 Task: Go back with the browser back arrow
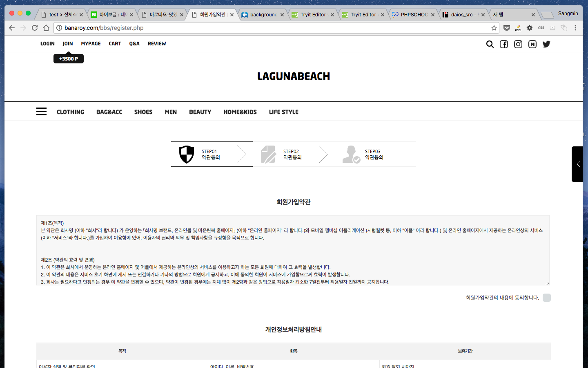(x=12, y=28)
